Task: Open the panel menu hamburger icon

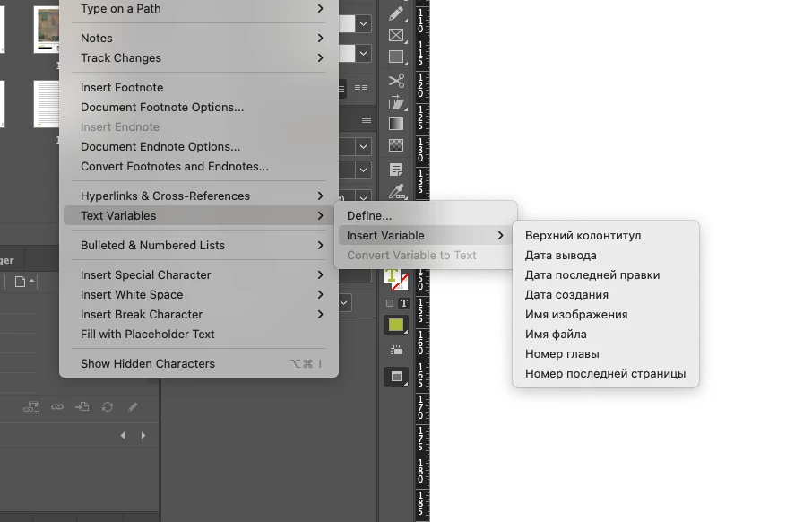Action: 367,120
